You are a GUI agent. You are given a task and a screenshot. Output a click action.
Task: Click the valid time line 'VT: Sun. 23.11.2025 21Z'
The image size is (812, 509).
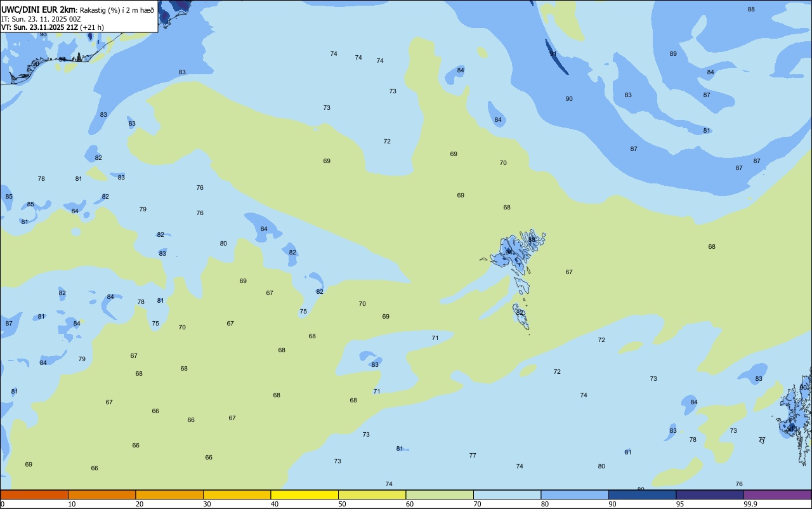pos(39,27)
